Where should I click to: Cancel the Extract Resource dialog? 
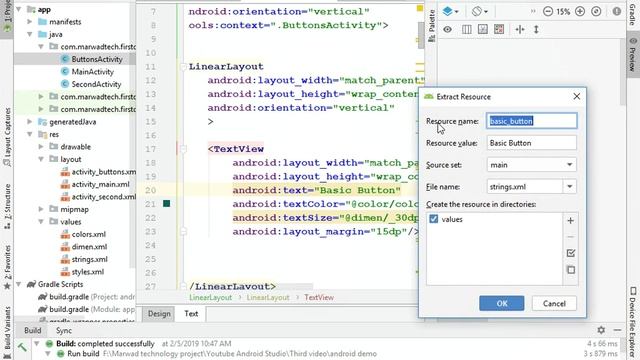[x=554, y=304]
